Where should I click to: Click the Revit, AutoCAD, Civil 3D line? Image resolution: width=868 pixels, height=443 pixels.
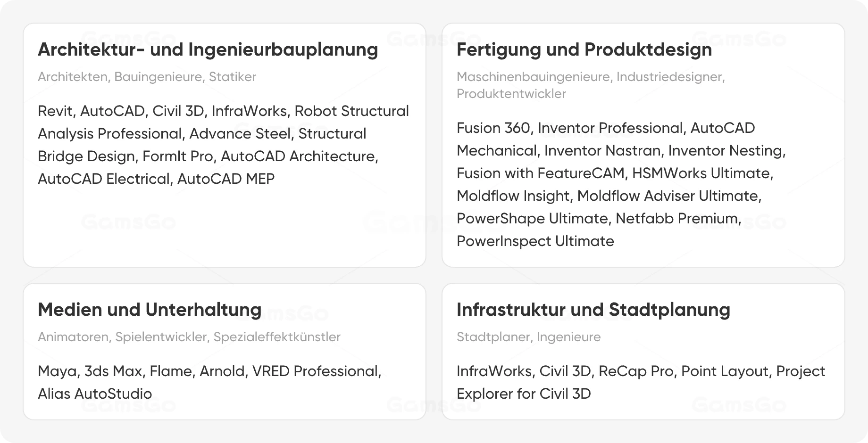tap(223, 111)
